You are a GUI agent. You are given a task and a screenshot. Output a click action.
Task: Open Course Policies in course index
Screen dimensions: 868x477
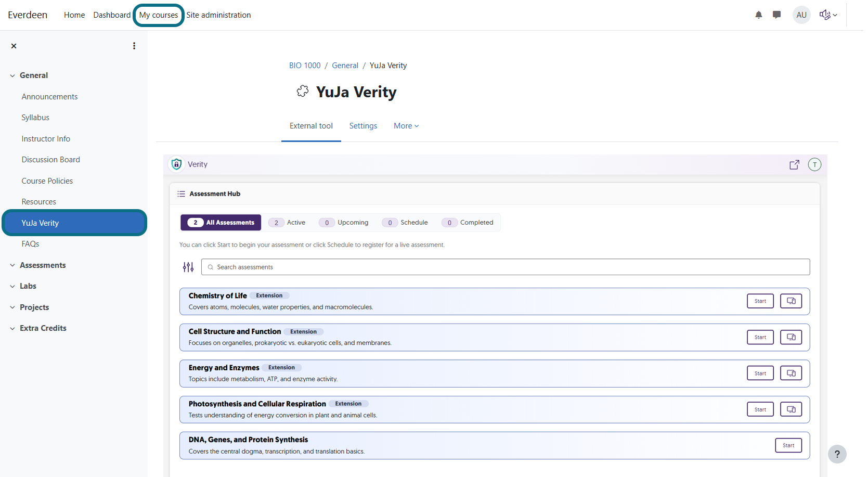[47, 181]
